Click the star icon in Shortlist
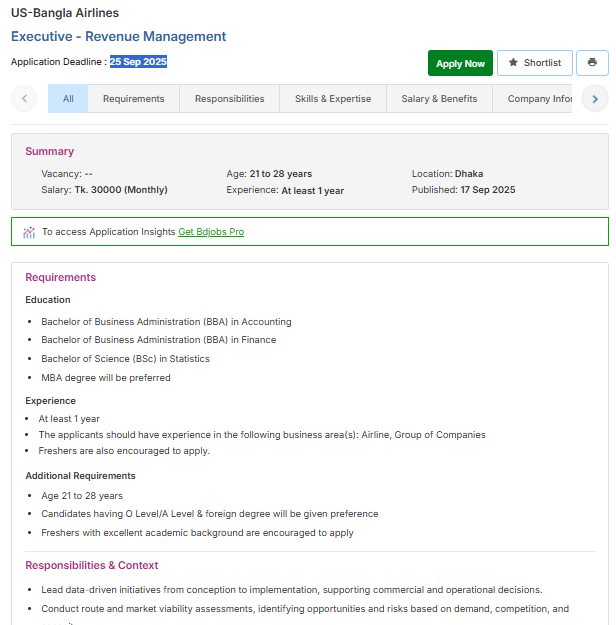Screen dimensions: 616x625 513,63
